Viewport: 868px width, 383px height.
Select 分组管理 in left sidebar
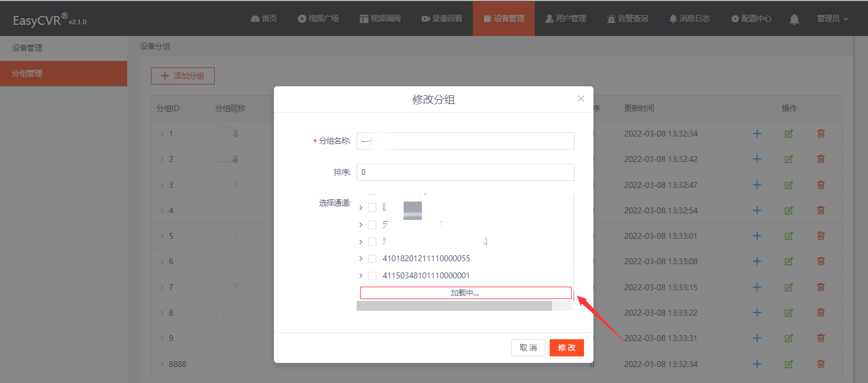63,74
